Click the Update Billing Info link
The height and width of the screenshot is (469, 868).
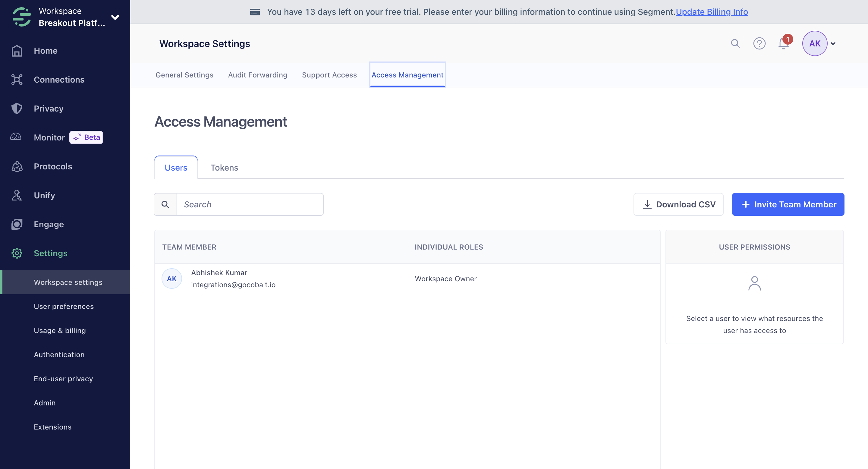tap(712, 12)
